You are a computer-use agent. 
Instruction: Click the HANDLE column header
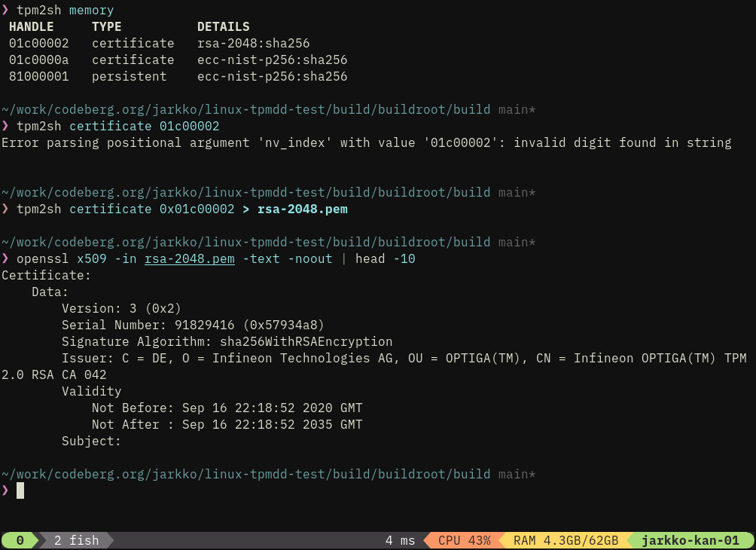32,27
